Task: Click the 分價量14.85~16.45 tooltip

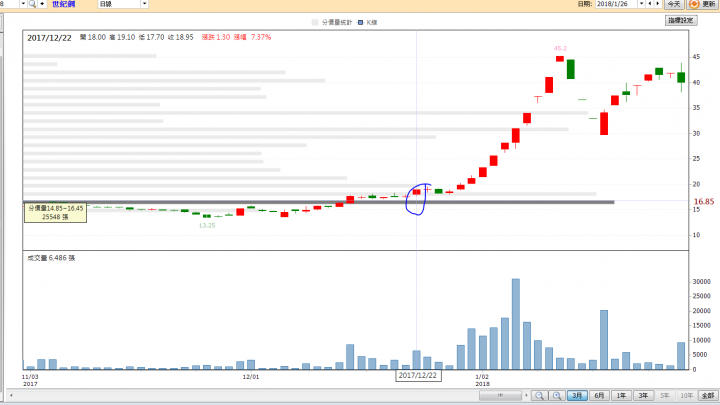Action: pos(55,213)
